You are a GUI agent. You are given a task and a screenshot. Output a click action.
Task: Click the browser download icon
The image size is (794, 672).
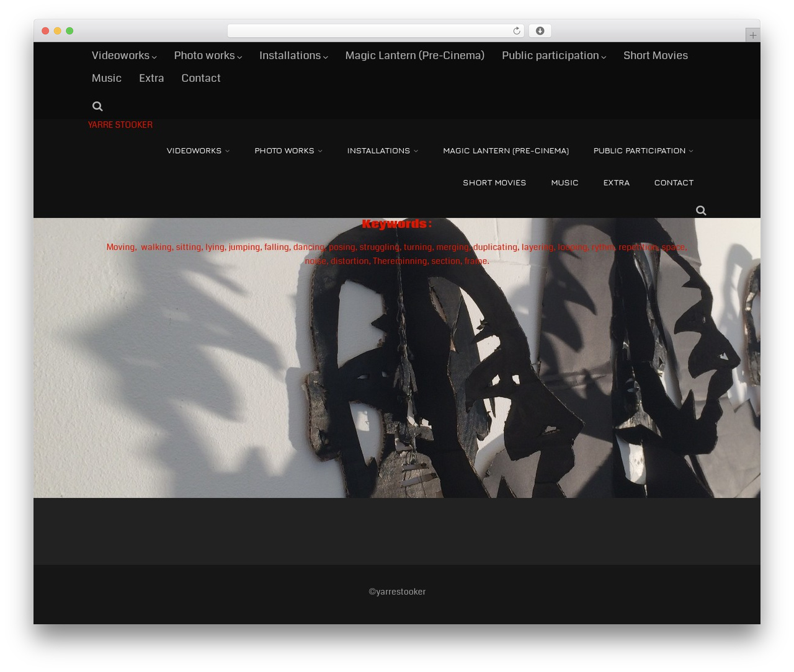coord(540,31)
